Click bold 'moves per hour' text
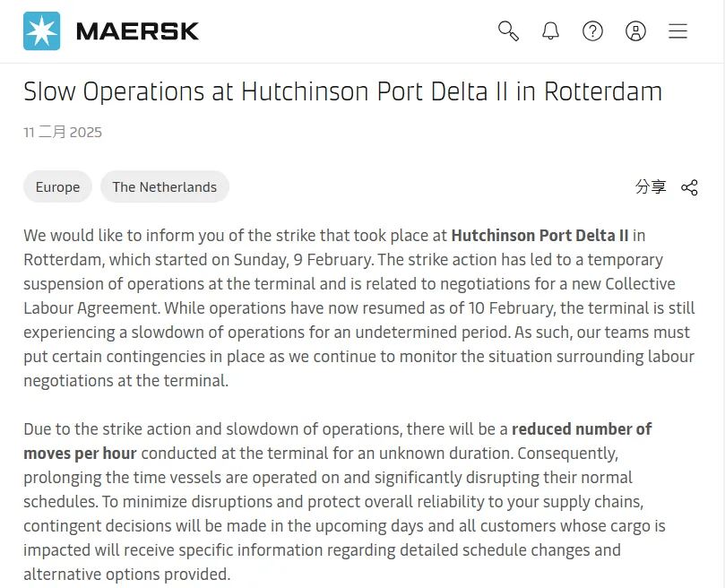This screenshot has height=588, width=725. 80,454
